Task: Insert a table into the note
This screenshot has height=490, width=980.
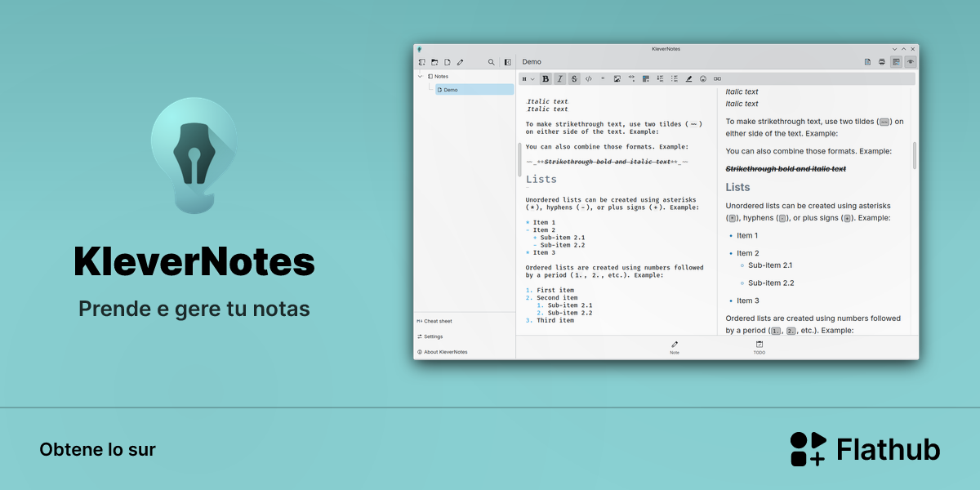Action: [x=646, y=79]
